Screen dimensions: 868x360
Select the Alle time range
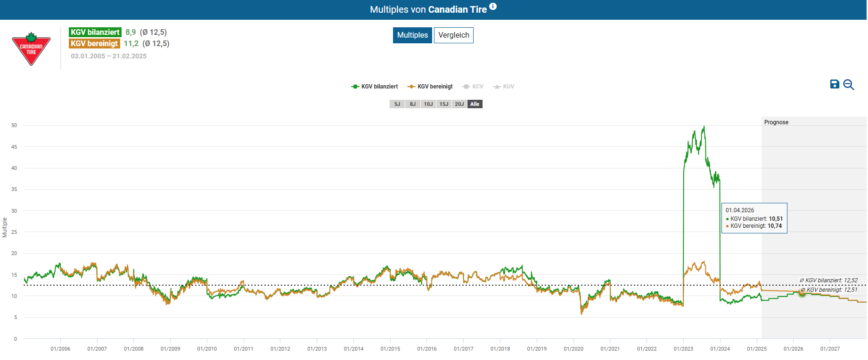475,104
